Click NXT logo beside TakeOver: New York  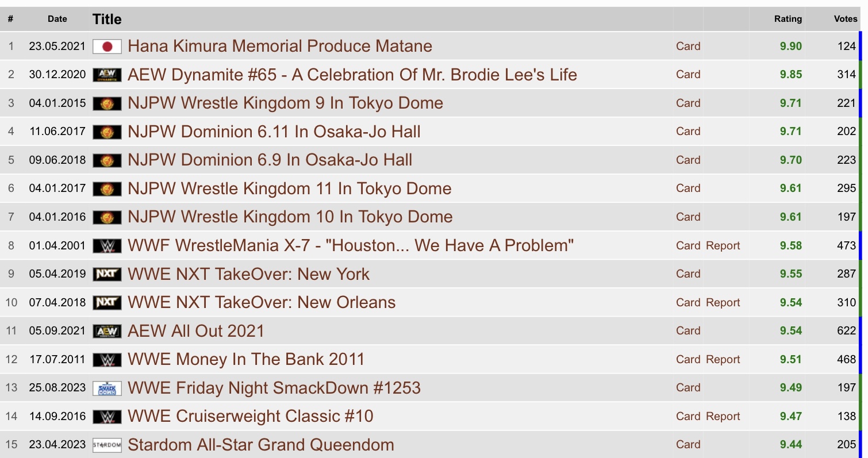pos(107,274)
